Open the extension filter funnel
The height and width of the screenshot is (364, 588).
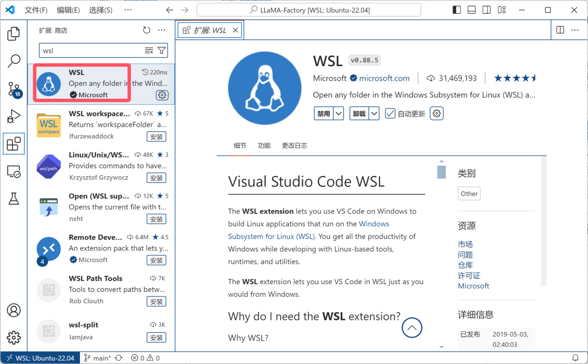point(162,50)
